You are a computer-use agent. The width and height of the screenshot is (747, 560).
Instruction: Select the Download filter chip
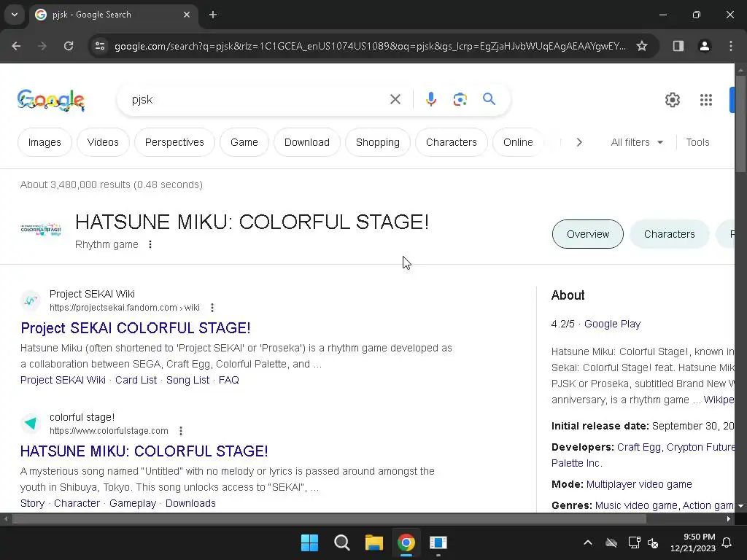pyautogui.click(x=307, y=142)
